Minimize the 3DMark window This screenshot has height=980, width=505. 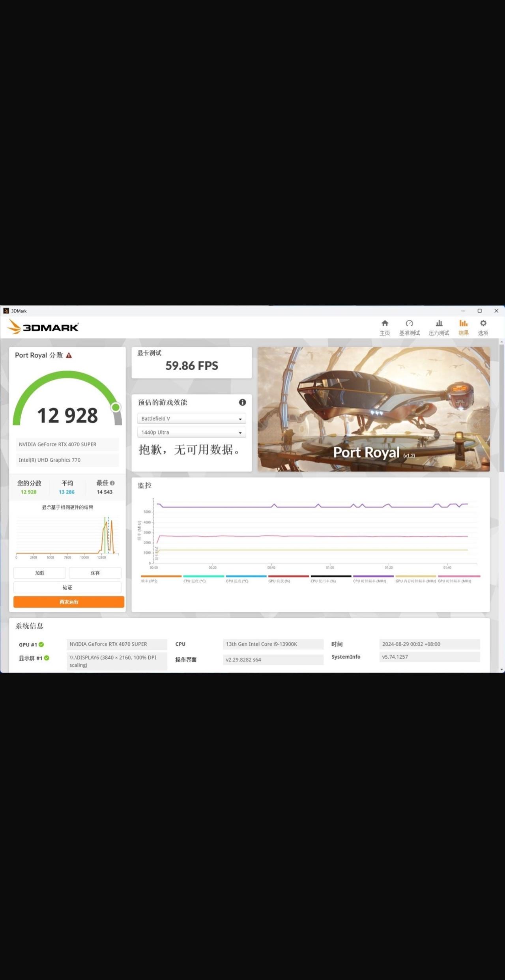point(463,311)
